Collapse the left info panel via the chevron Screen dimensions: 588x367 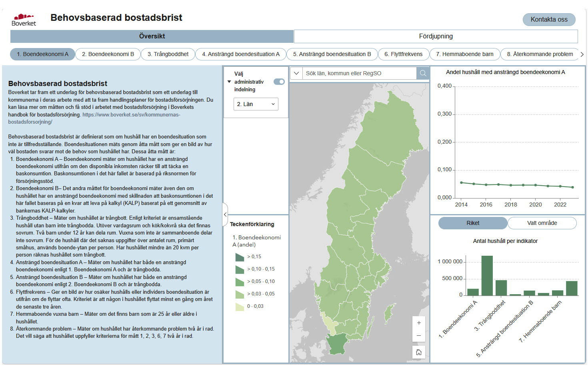coord(225,215)
